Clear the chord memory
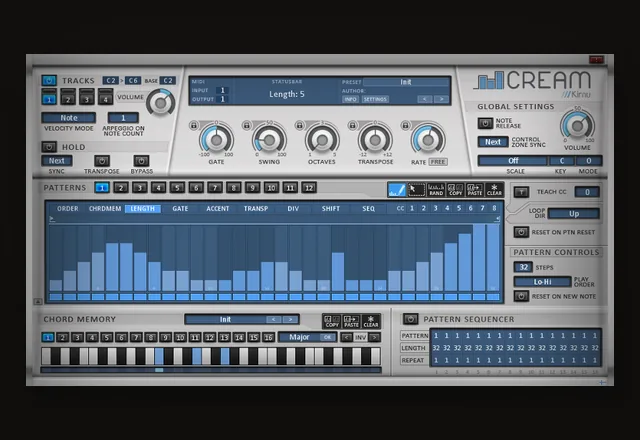The width and height of the screenshot is (640, 440). click(371, 321)
